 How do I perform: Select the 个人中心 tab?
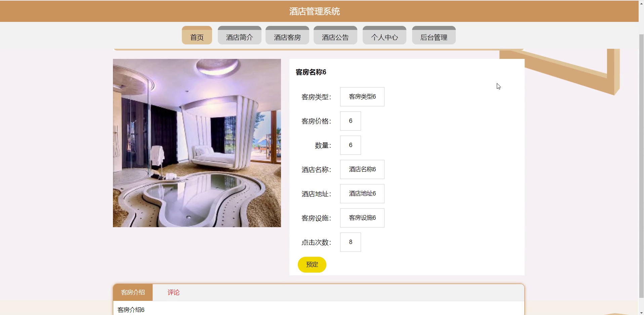[384, 35]
